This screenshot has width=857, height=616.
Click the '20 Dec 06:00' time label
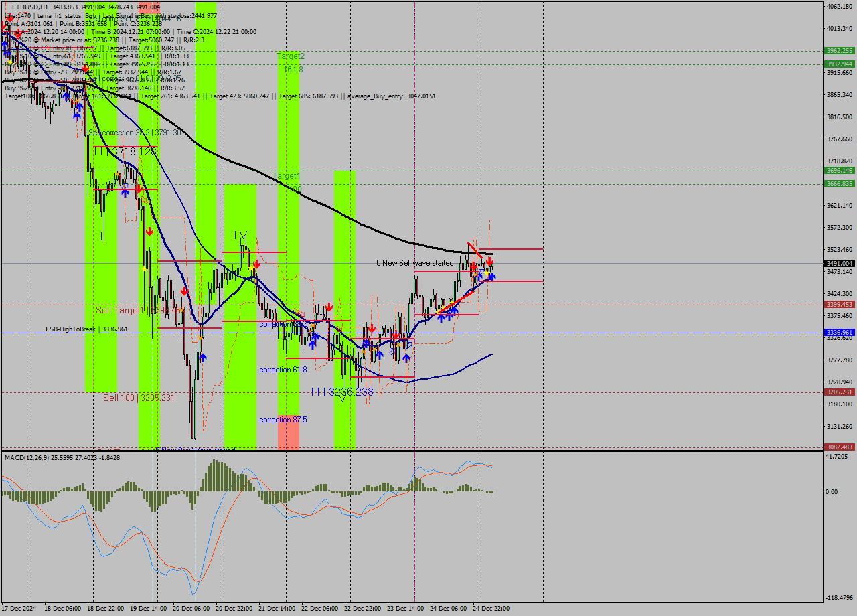pos(191,608)
